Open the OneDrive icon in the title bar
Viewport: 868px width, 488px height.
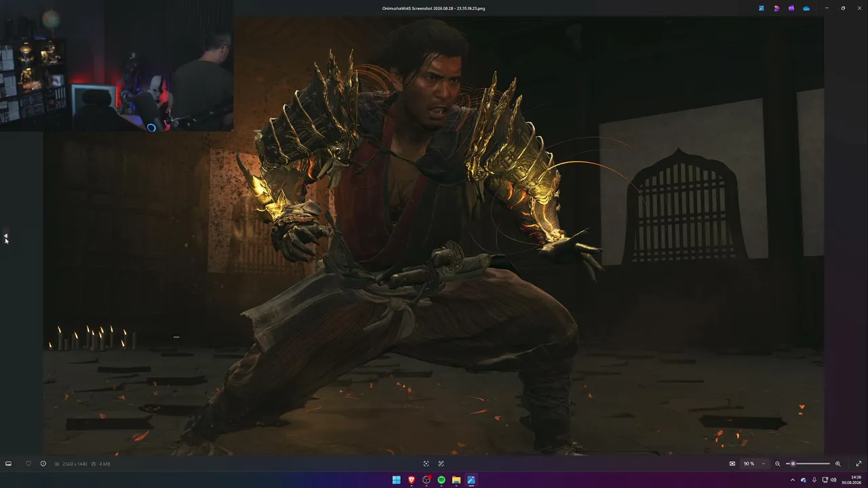806,8
